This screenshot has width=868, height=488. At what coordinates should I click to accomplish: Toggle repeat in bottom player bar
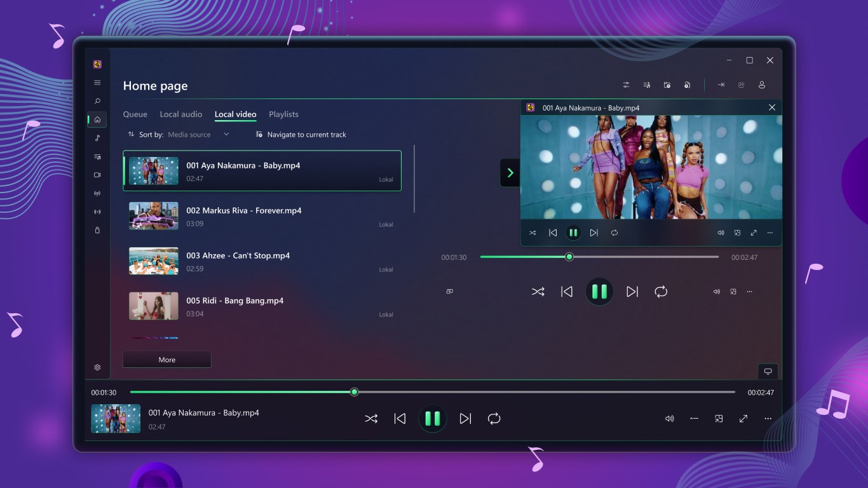[x=494, y=419]
